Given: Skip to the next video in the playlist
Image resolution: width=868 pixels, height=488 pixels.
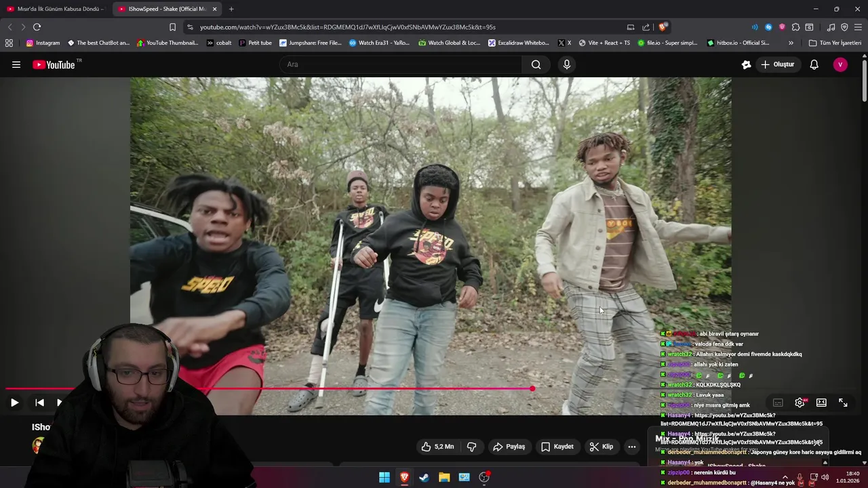Looking at the screenshot, I should click(x=60, y=403).
